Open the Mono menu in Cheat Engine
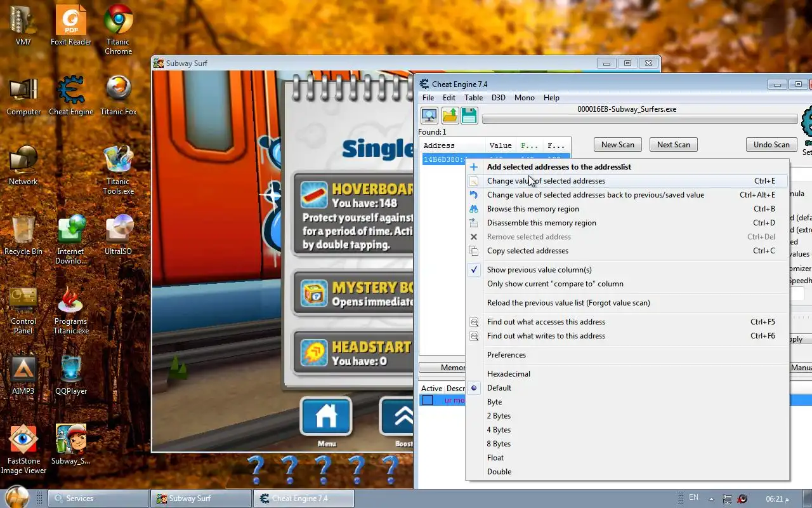Image resolution: width=812 pixels, height=508 pixels. click(524, 98)
